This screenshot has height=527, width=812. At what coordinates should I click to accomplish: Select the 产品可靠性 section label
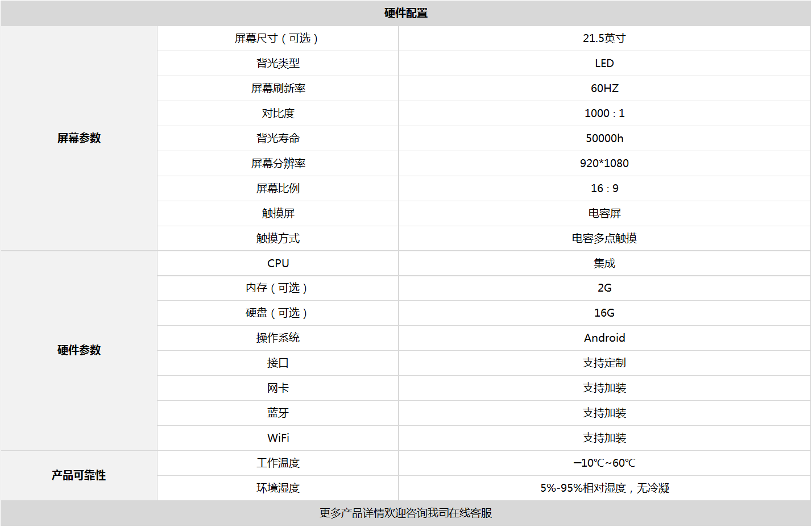[x=79, y=475]
